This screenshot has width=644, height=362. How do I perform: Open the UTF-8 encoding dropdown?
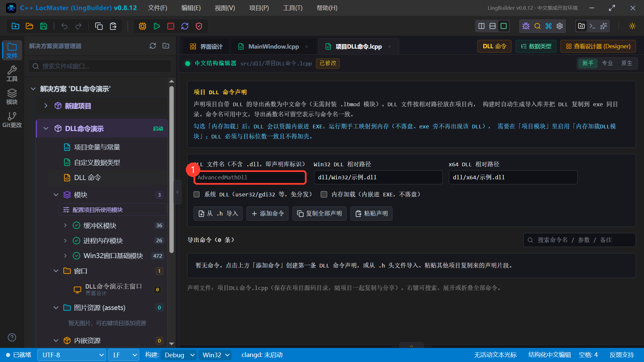pyautogui.click(x=71, y=355)
